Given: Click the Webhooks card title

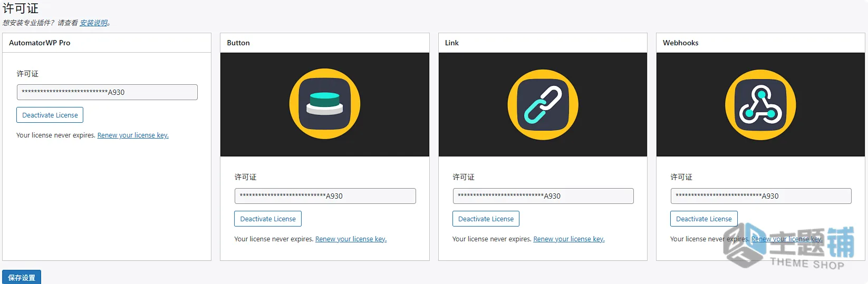Looking at the screenshot, I should pyautogui.click(x=680, y=43).
